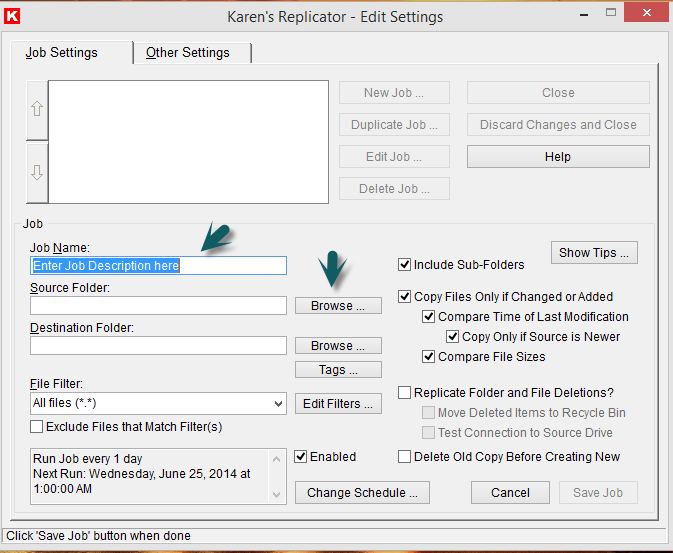Click the top Close button
This screenshot has width=673, height=553.
(x=558, y=93)
